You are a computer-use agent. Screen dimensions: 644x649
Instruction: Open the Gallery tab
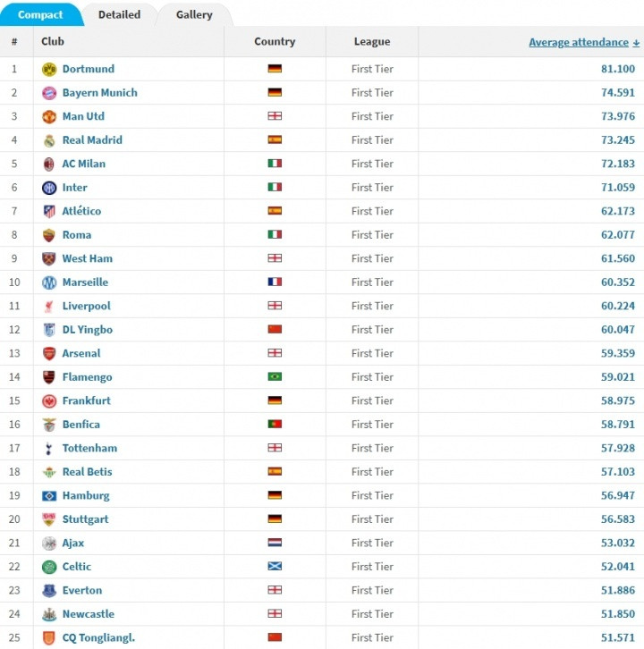(194, 14)
